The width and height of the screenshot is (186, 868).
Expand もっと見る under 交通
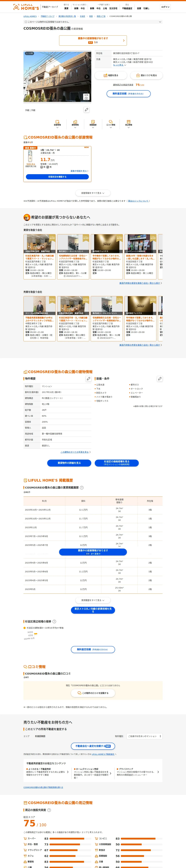(120, 65)
